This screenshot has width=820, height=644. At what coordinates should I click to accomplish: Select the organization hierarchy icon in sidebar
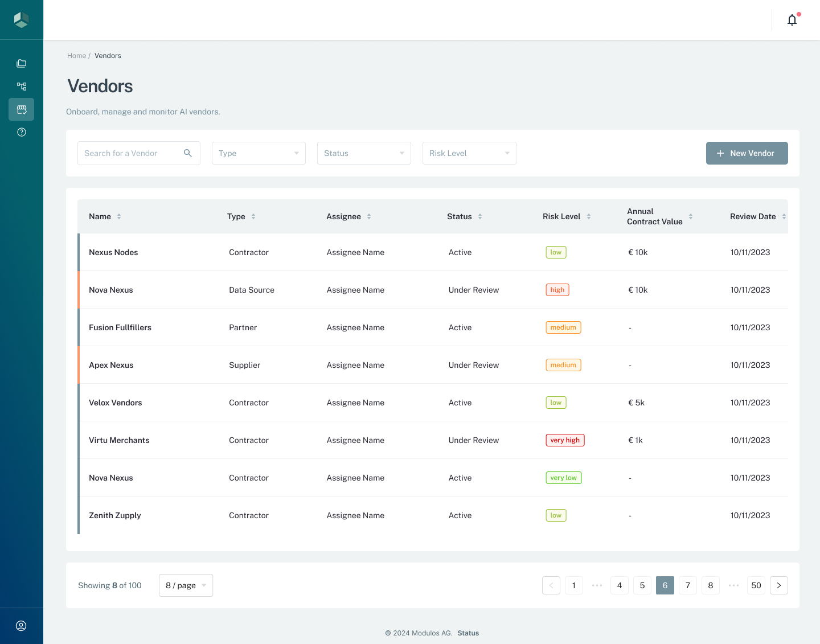22,86
